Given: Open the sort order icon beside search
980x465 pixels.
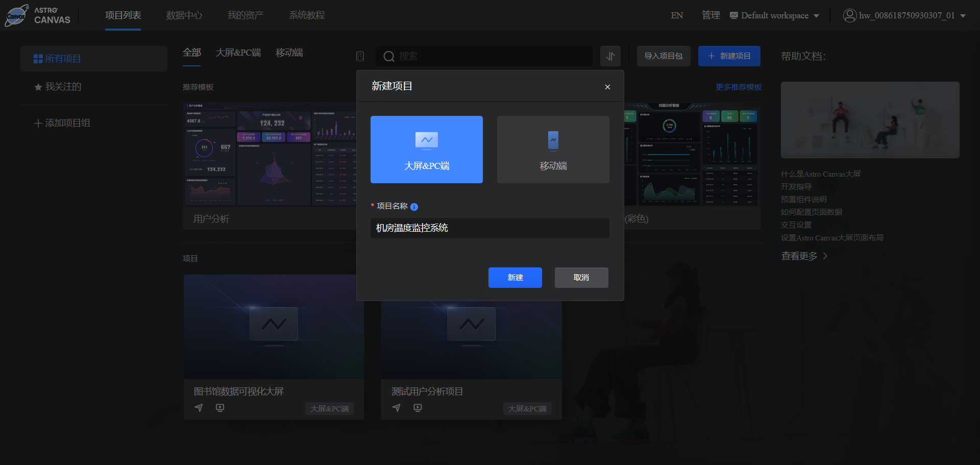Looking at the screenshot, I should 610,56.
